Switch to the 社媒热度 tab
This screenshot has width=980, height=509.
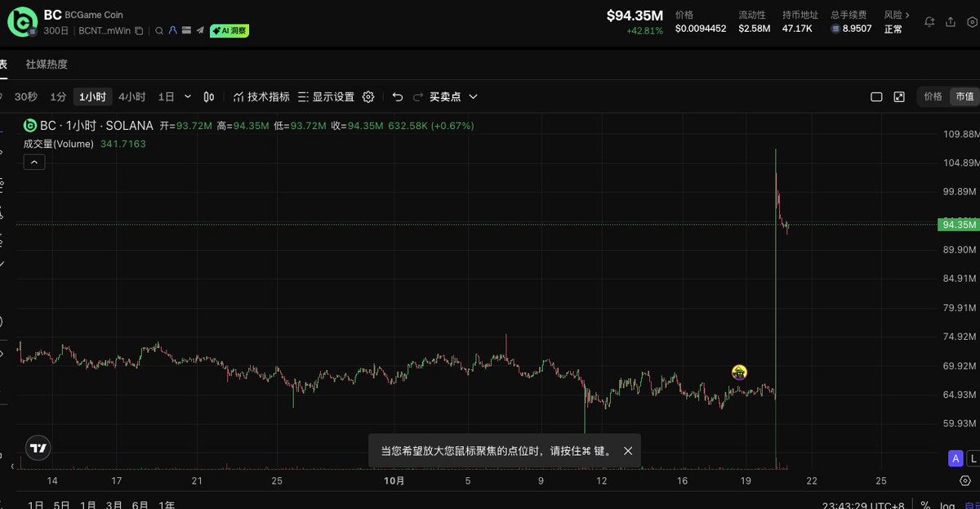click(47, 64)
